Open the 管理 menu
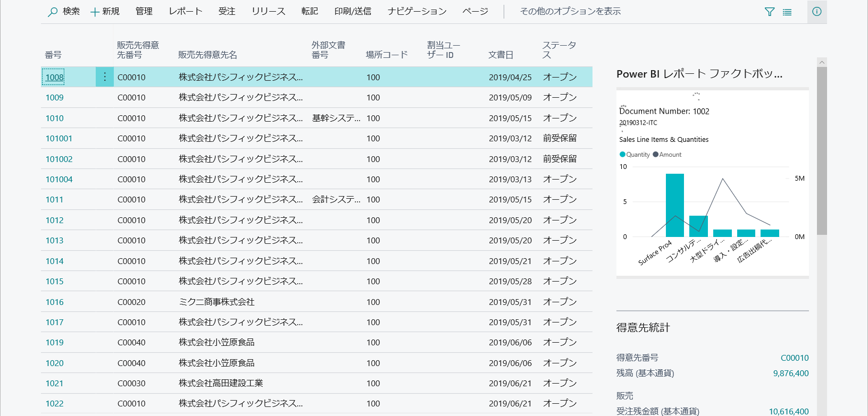Image resolution: width=868 pixels, height=416 pixels. pos(144,11)
